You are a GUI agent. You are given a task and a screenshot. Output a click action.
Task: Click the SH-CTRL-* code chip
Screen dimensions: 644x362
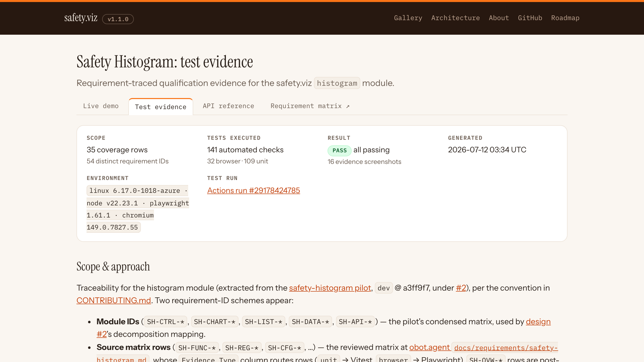[166, 322]
